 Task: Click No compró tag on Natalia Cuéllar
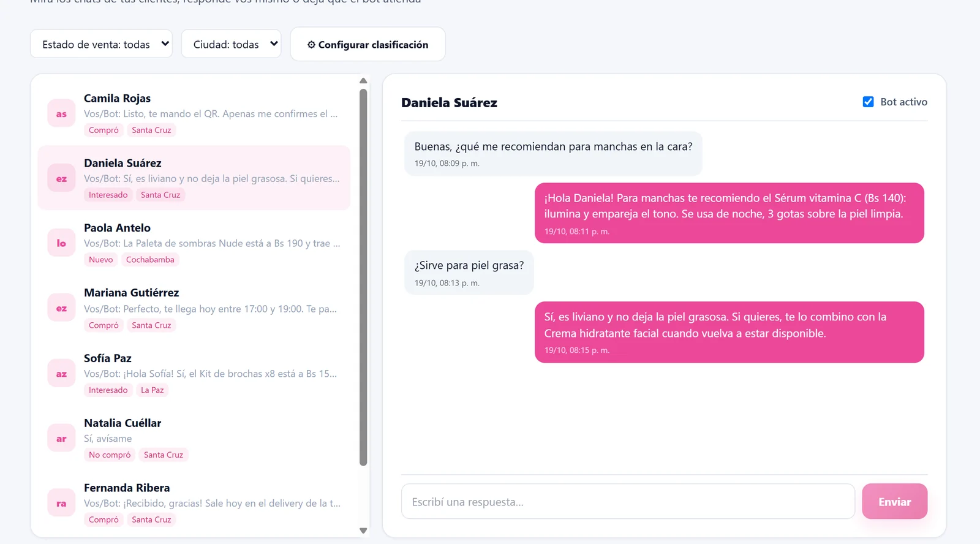pyautogui.click(x=110, y=455)
